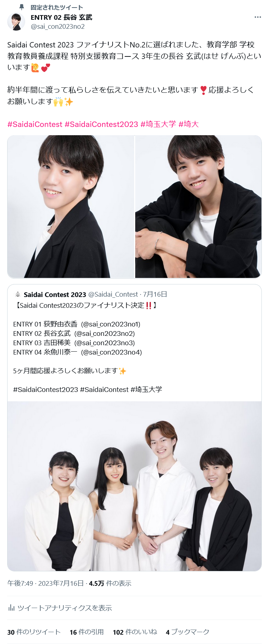Open the #SaidaiContest hashtag
269x644 pixels.
tap(35, 124)
